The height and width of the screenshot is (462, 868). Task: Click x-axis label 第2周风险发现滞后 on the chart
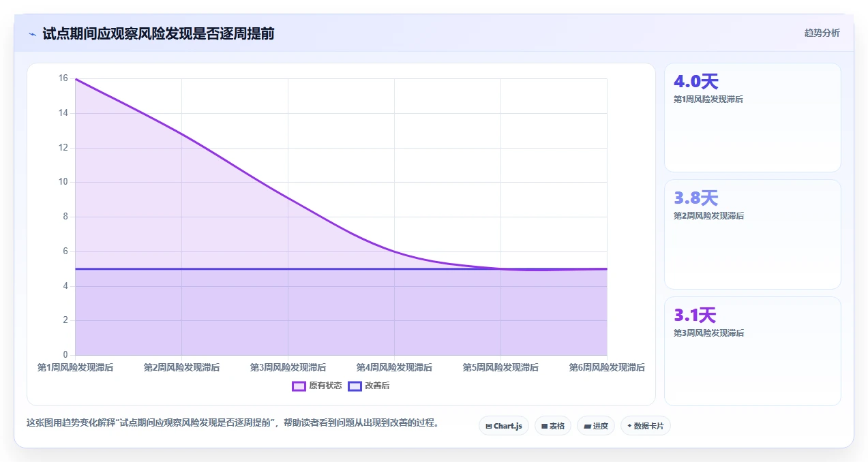click(x=181, y=367)
